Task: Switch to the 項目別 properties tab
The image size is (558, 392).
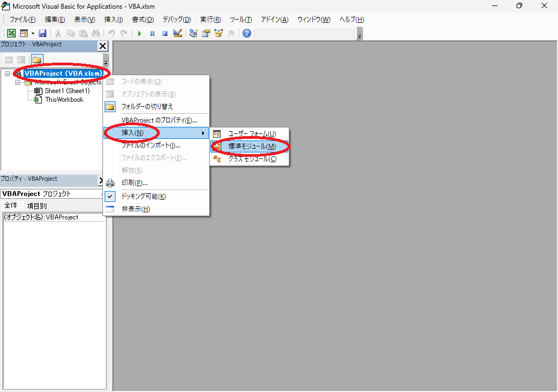Action: [37, 206]
